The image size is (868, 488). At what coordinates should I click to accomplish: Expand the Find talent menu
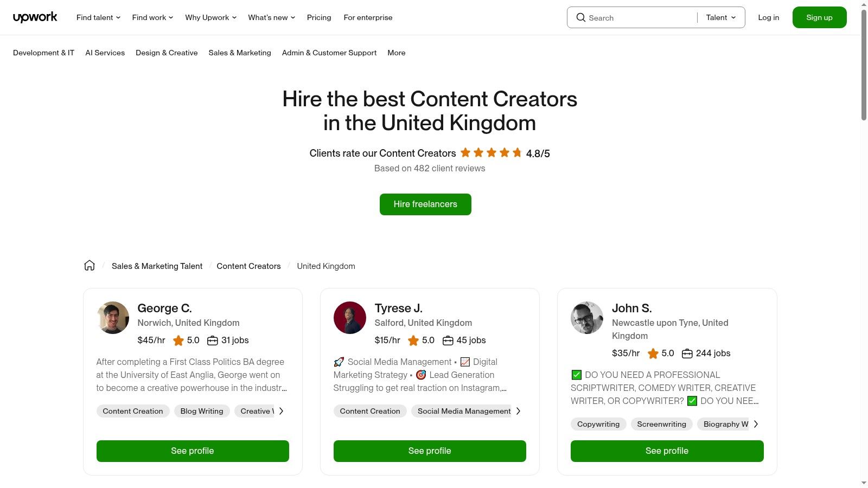[98, 17]
